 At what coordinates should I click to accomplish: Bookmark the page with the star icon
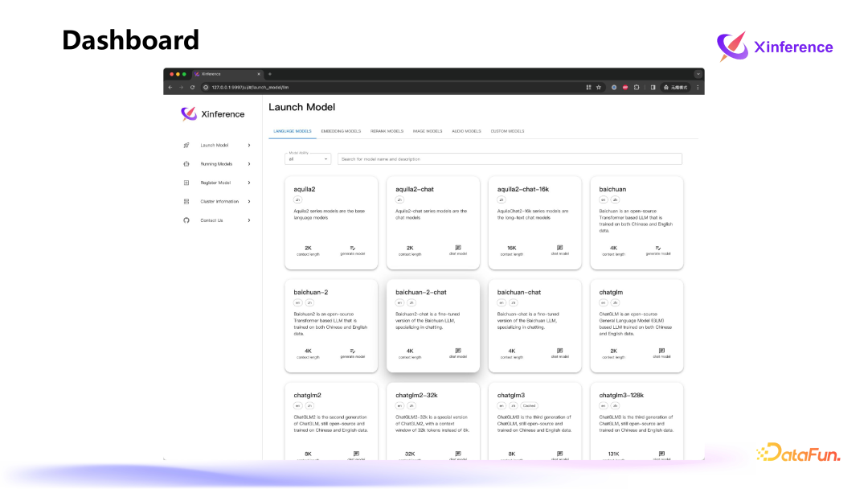(x=599, y=88)
